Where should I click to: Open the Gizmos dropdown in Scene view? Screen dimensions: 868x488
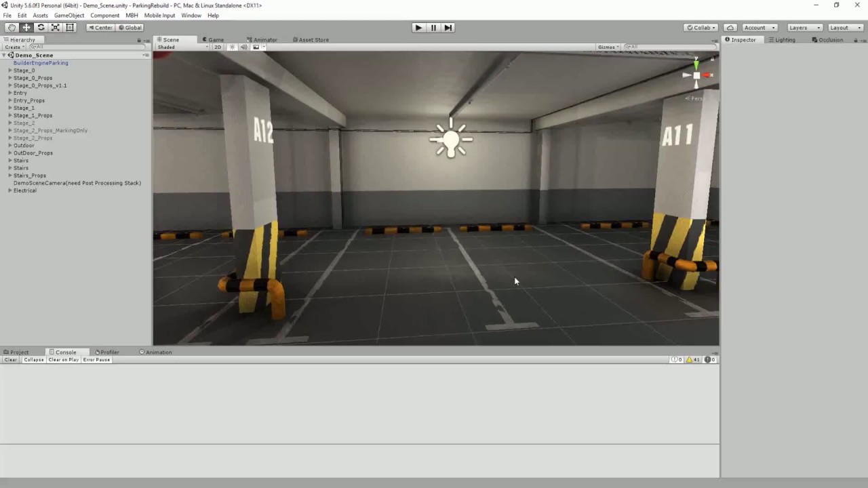[607, 47]
